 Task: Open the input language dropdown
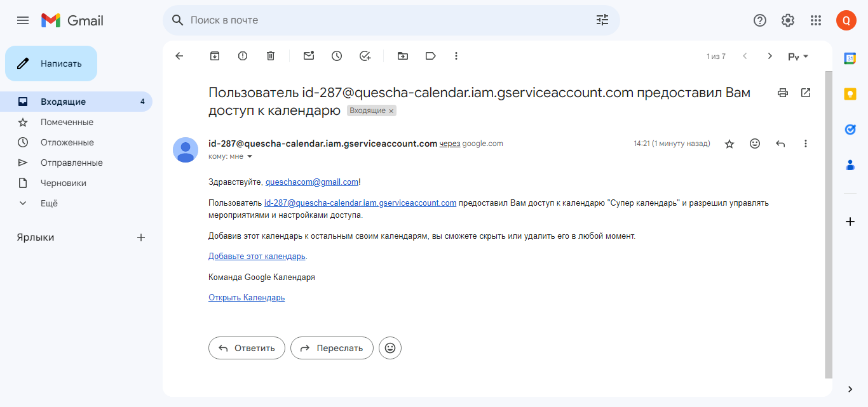(798, 57)
